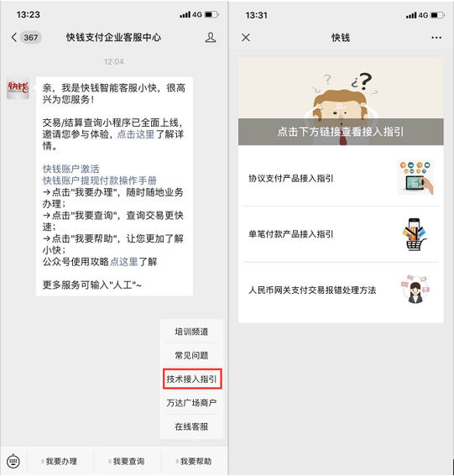
Task: Open the contact profile person icon
Action: (211, 37)
